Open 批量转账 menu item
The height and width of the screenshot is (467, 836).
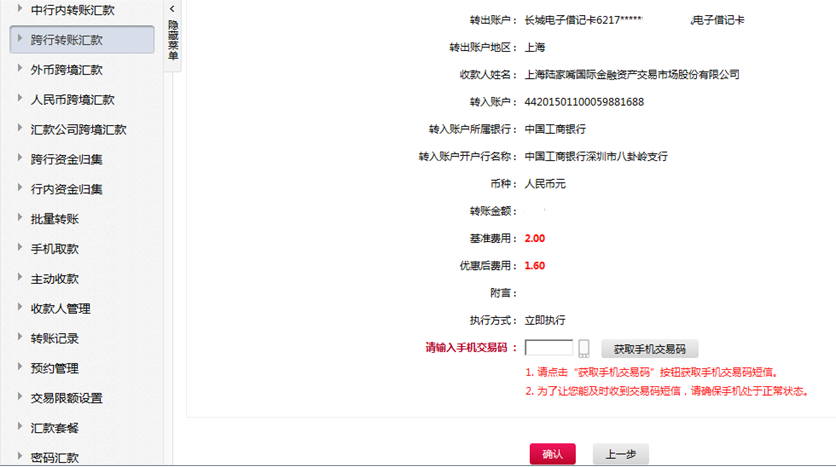(x=55, y=219)
